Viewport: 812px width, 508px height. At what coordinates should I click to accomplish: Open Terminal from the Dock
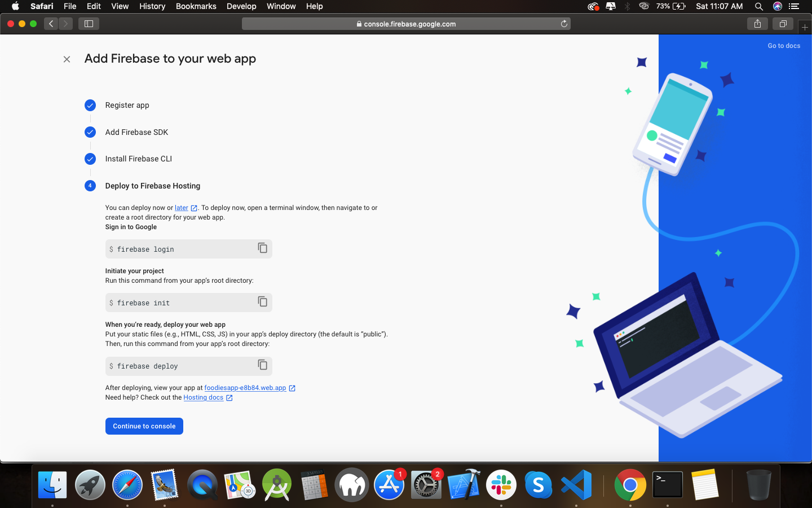667,485
